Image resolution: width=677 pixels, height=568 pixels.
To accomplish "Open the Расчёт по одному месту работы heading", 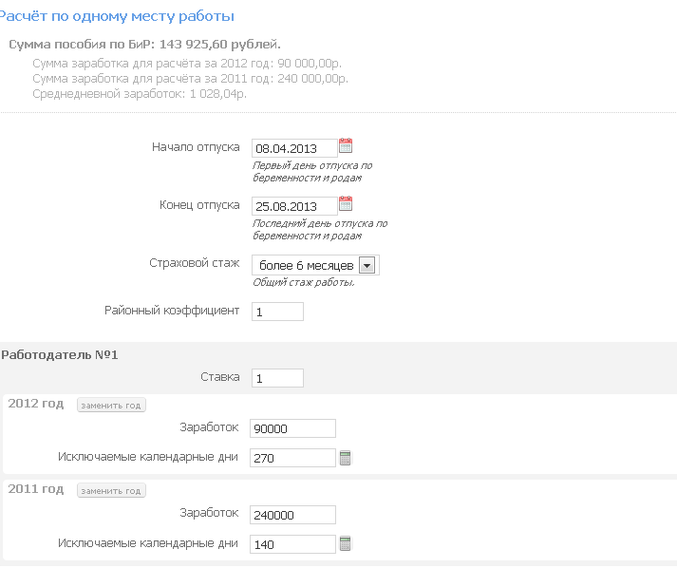I will pyautogui.click(x=118, y=16).
